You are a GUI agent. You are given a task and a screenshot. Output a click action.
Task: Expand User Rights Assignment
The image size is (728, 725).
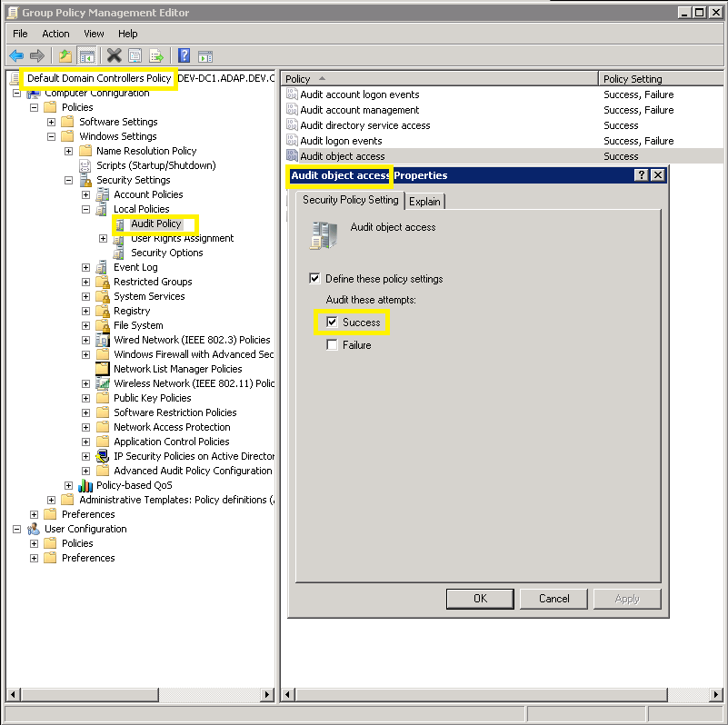coord(103,237)
